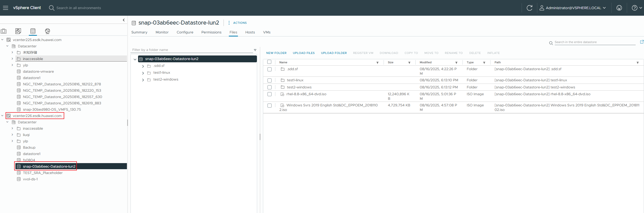This screenshot has height=213, width=644.
Task: Click the search magnifier icon in header
Action: point(52,8)
